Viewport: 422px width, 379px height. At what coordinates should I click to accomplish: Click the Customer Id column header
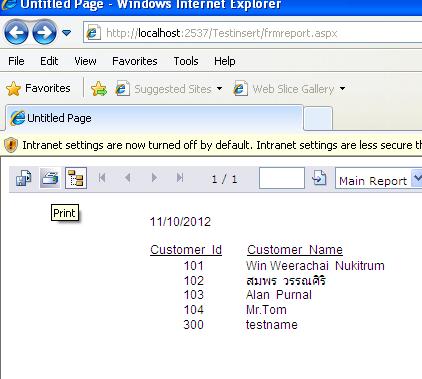[x=186, y=250]
